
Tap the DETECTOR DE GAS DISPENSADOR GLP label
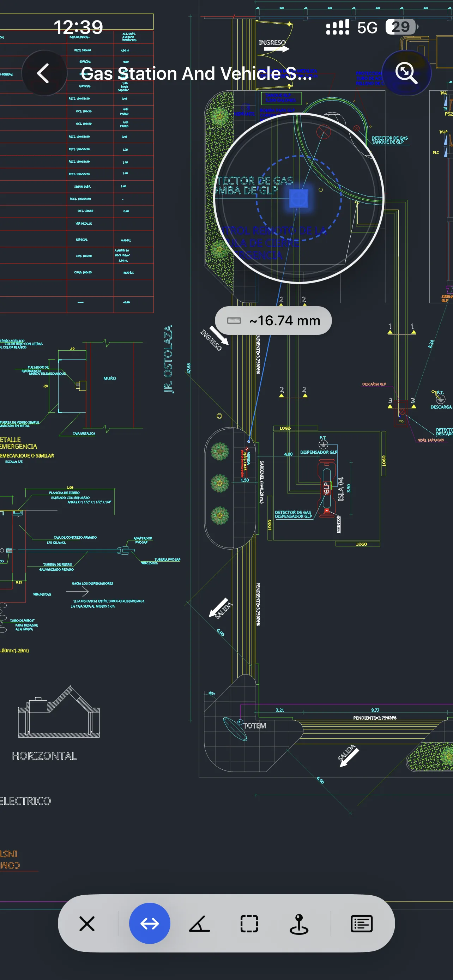tap(293, 514)
